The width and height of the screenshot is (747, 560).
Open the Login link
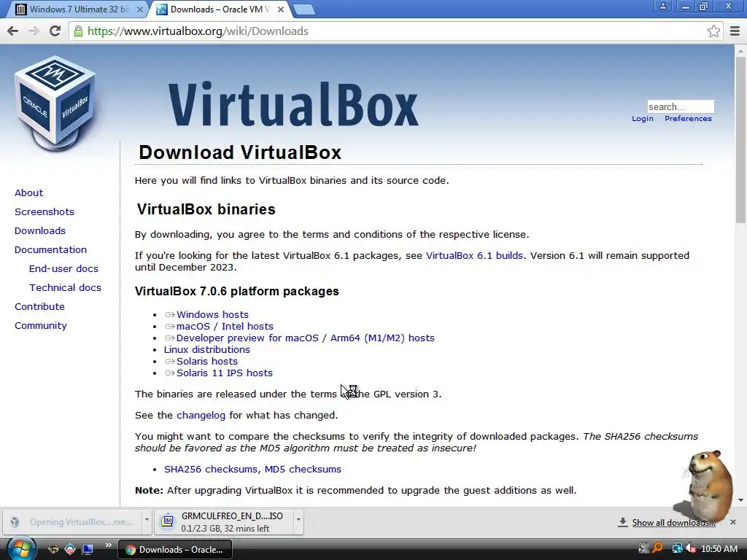point(642,119)
